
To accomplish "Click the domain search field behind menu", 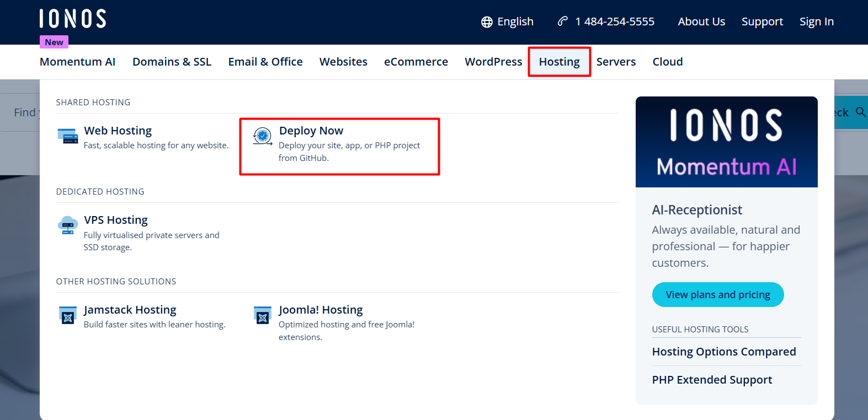I will pos(20,112).
